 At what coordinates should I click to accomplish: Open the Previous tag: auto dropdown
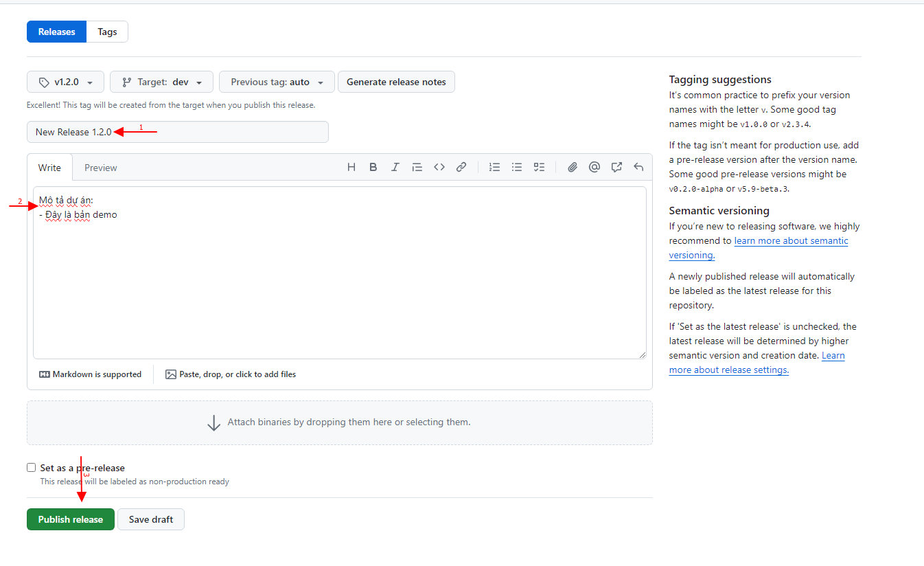pos(277,82)
